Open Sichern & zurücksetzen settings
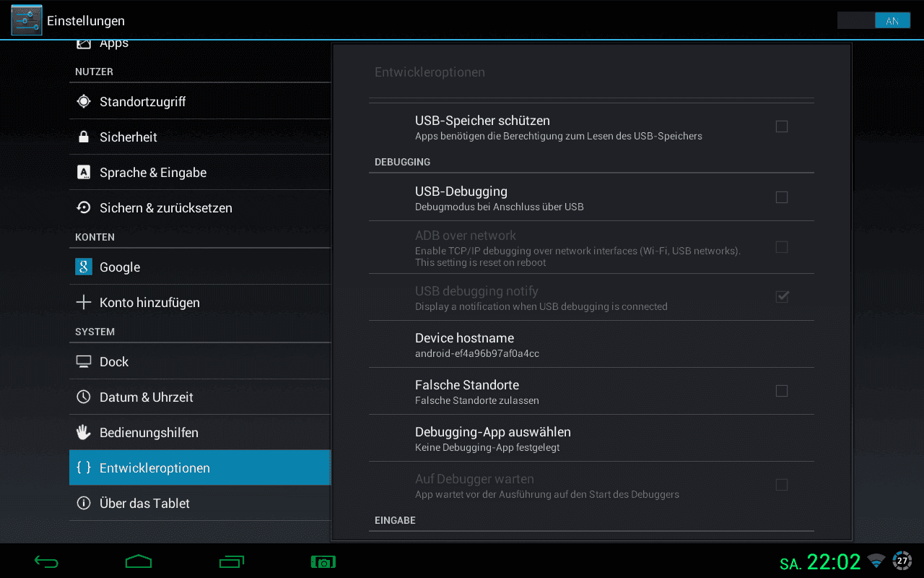Viewport: 924px width, 578px height. pyautogui.click(x=200, y=207)
